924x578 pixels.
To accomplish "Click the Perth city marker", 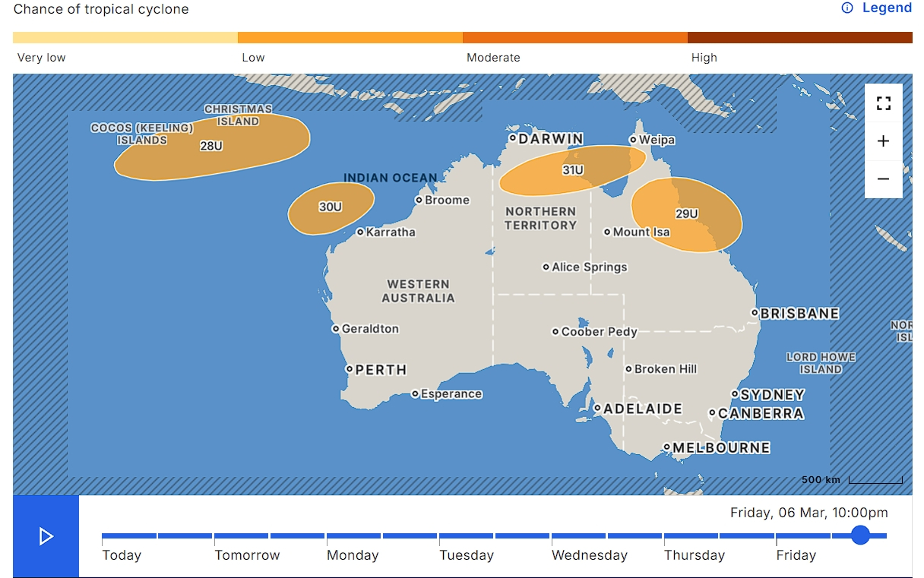I will click(x=350, y=369).
